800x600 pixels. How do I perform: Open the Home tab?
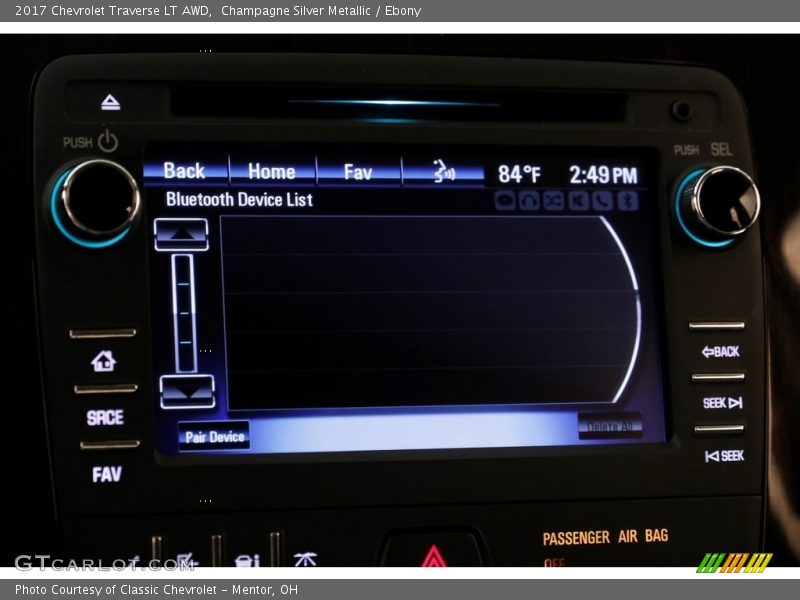click(272, 171)
